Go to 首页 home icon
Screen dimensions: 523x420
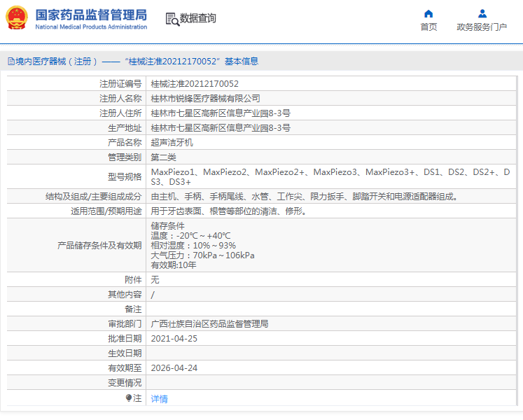click(x=428, y=14)
